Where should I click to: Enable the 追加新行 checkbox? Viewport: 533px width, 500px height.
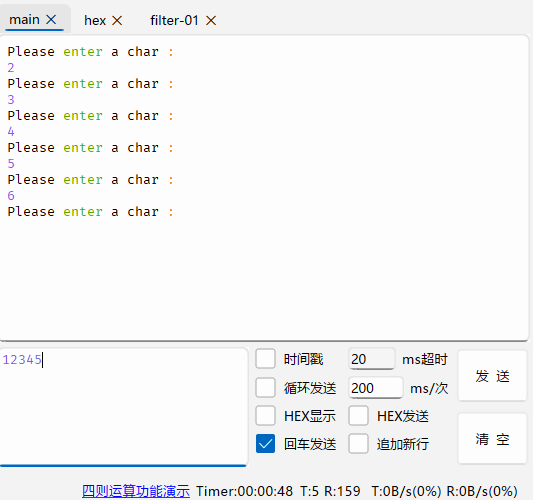(358, 444)
